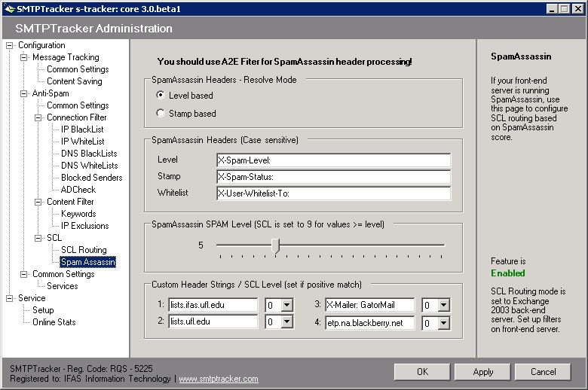Image resolution: width=588 pixels, height=390 pixels.
Task: Select Keywords under Content Filter
Action: [x=78, y=214]
